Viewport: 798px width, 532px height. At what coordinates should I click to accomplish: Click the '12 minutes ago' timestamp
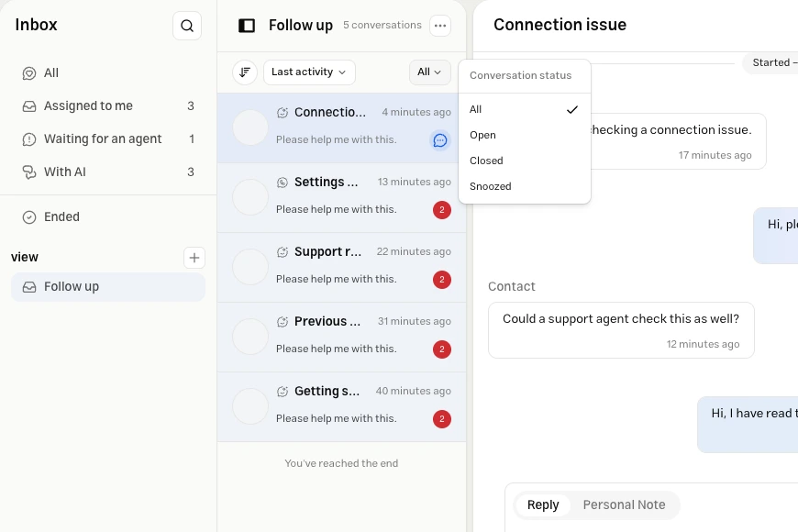703,345
